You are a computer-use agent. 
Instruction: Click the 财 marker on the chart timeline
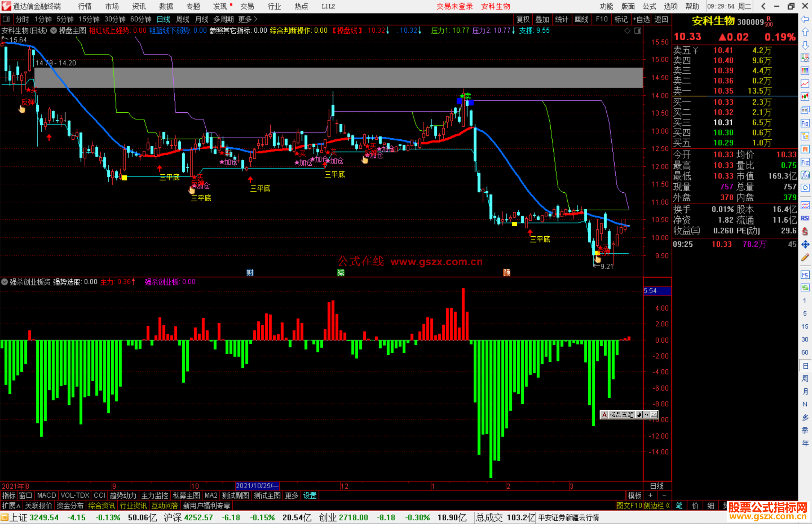pyautogui.click(x=250, y=273)
